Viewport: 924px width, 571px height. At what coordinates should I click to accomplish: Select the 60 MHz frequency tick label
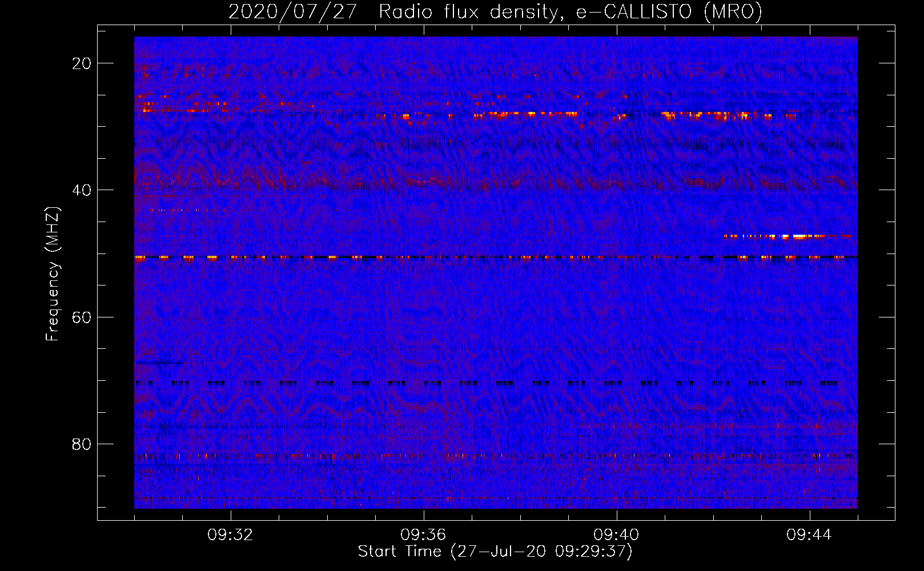point(82,317)
